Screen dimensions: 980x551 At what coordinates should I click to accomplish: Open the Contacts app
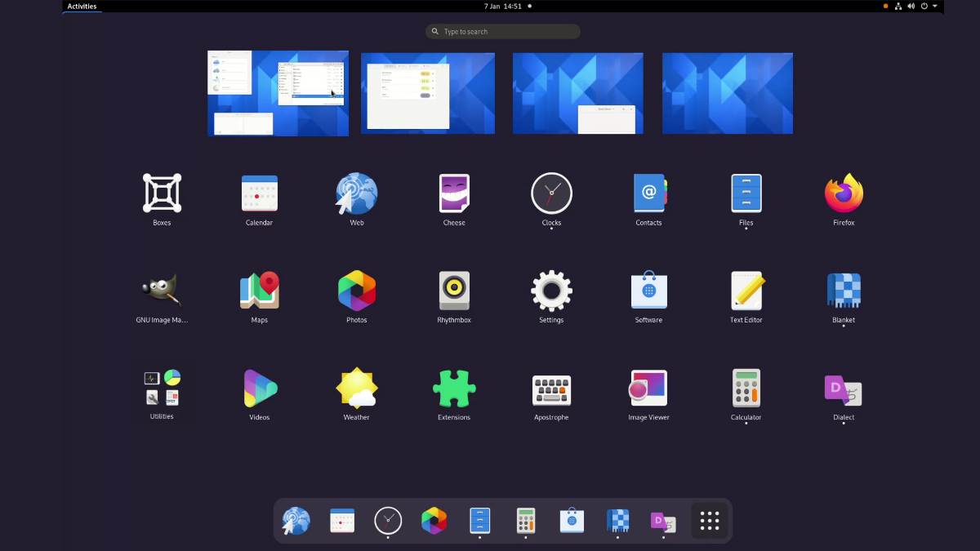(649, 193)
